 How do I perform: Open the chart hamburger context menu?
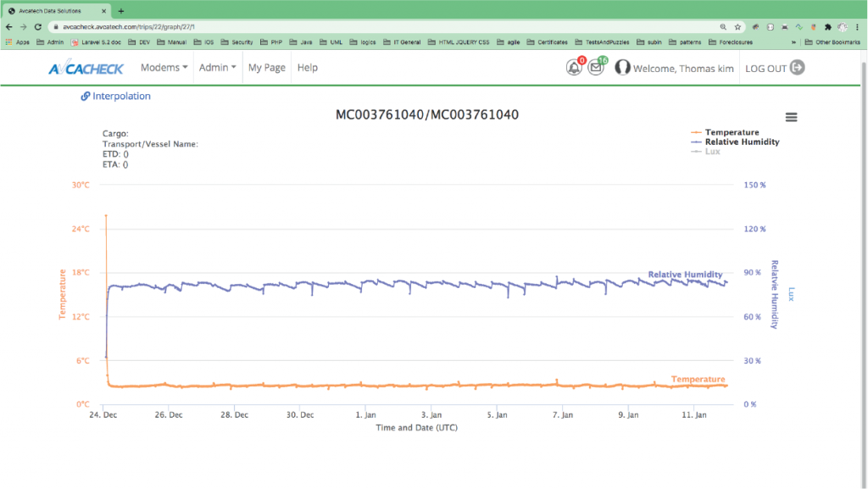point(791,117)
